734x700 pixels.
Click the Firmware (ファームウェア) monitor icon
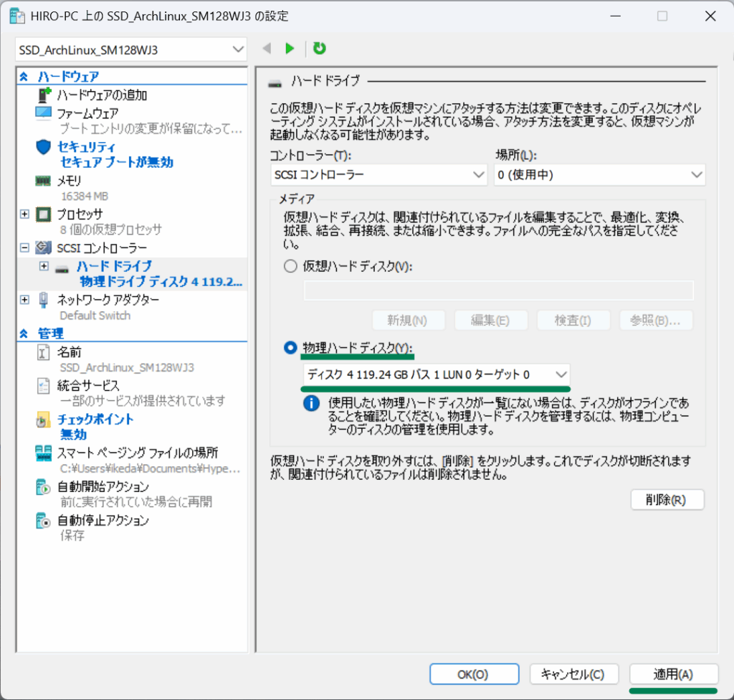tap(43, 113)
